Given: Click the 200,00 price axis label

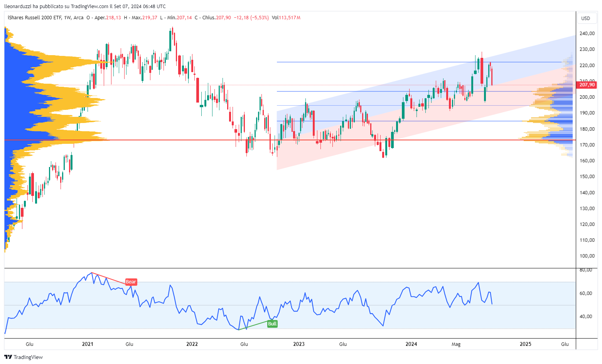Looking at the screenshot, I should click(x=587, y=97).
